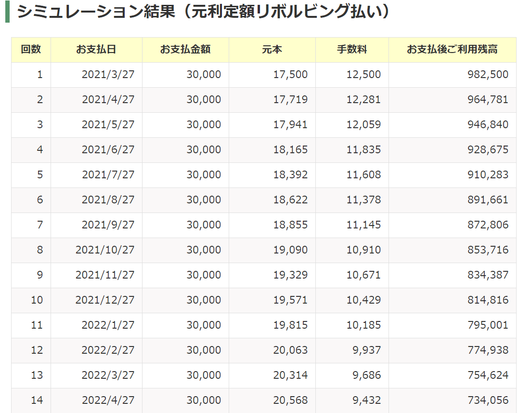The height and width of the screenshot is (413, 532).
Task: Click remaining balance 928,675
Action: (x=488, y=150)
